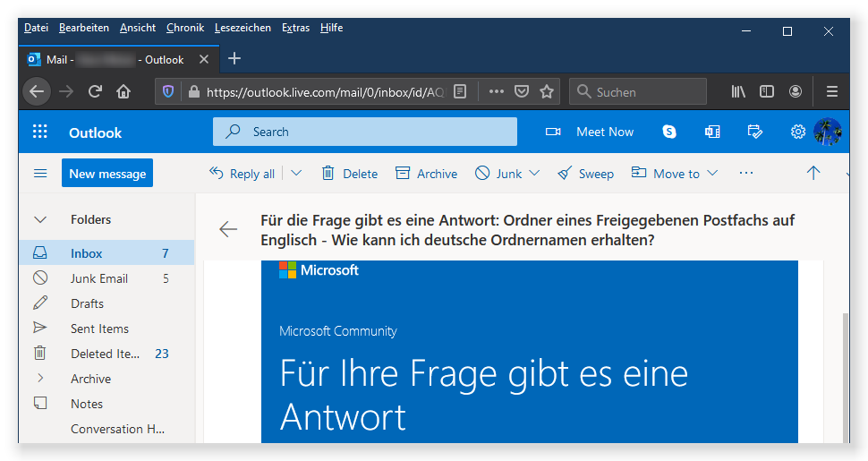This screenshot has width=868, height=461.
Task: Click the Outlook search box
Action: pos(365,132)
